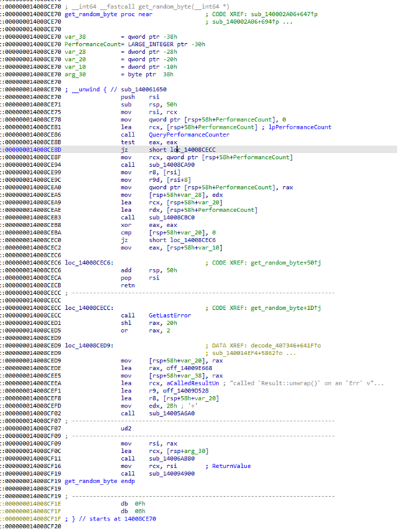Click address 000000014008CE8D in the highlighted row
This screenshot has height=532, width=398.
click(33, 150)
